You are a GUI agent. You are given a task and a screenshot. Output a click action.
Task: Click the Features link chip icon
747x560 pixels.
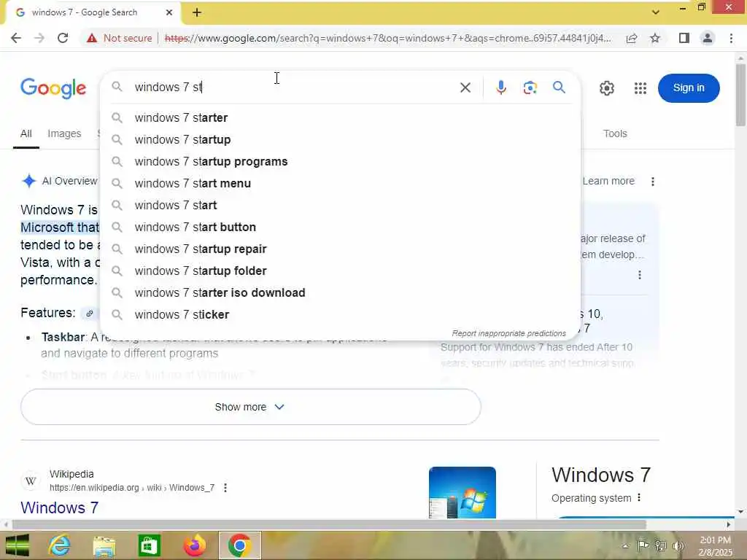point(89,314)
